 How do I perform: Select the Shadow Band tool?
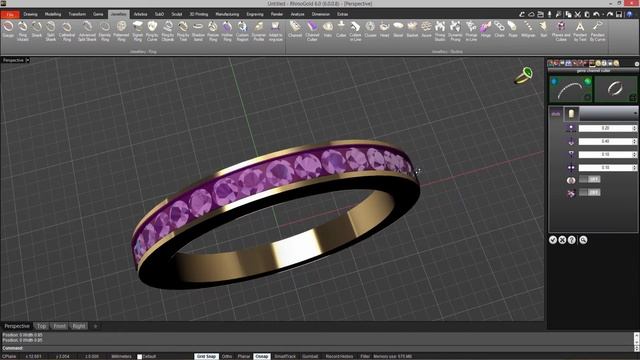pyautogui.click(x=198, y=31)
